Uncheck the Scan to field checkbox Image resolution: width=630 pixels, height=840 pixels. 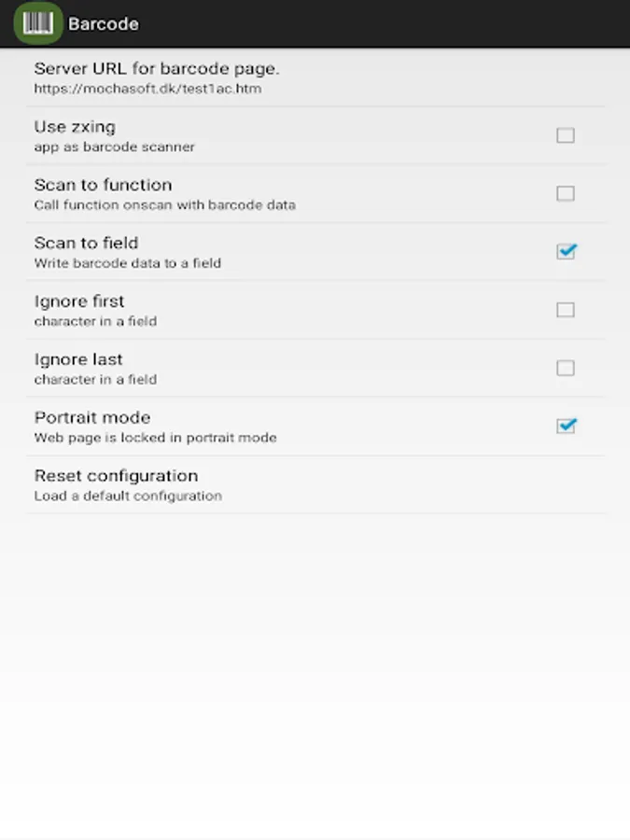tap(566, 251)
